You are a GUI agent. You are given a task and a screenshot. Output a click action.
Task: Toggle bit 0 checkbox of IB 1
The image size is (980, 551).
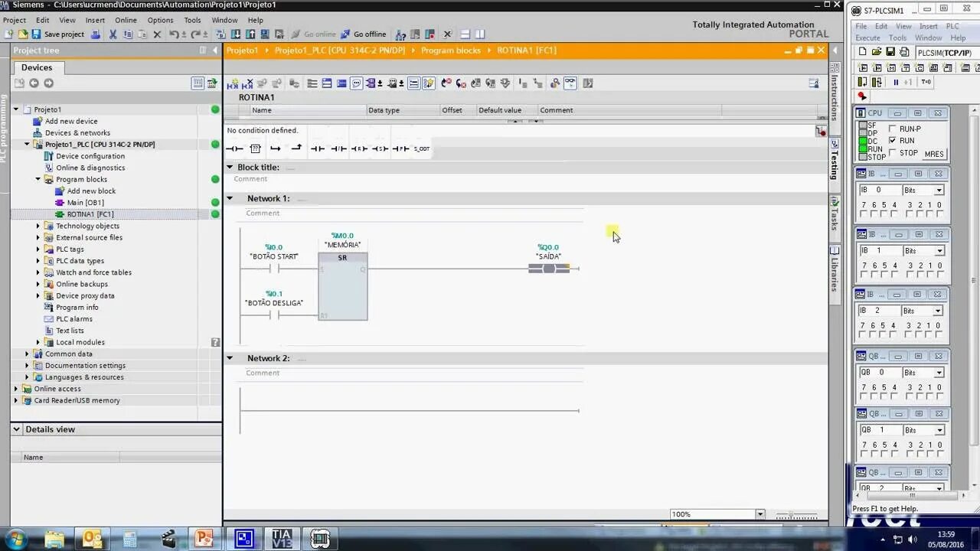click(939, 275)
